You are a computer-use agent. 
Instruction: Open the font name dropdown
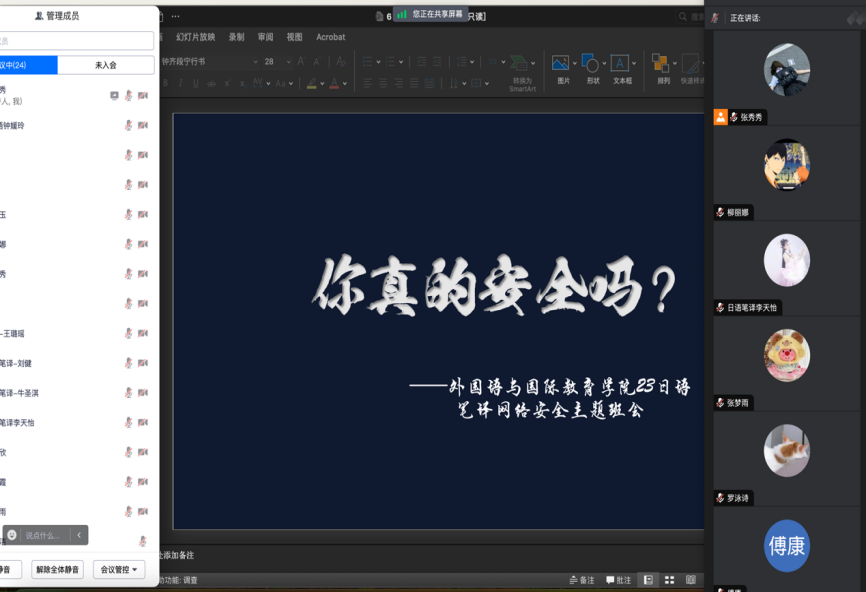255,62
